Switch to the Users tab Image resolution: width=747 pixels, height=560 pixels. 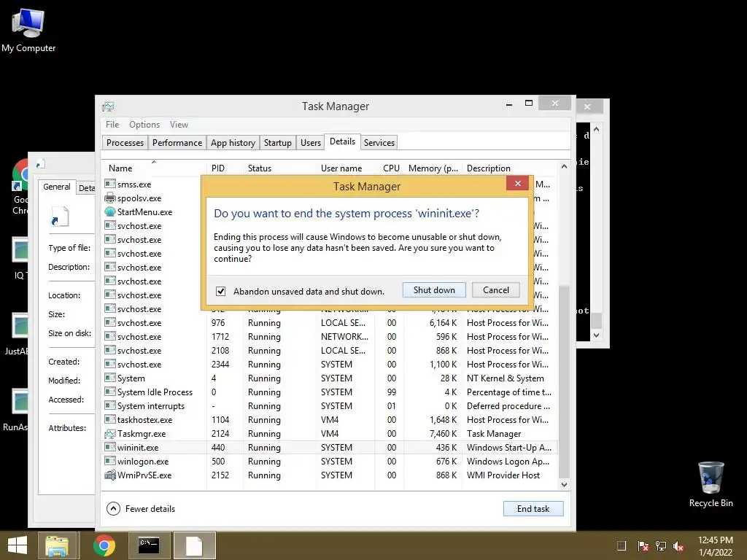pos(311,143)
